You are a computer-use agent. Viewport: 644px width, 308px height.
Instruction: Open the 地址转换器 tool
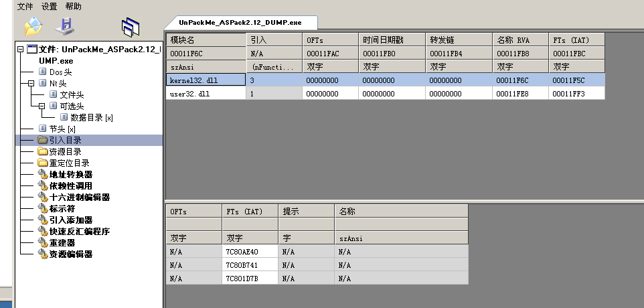tap(70, 174)
